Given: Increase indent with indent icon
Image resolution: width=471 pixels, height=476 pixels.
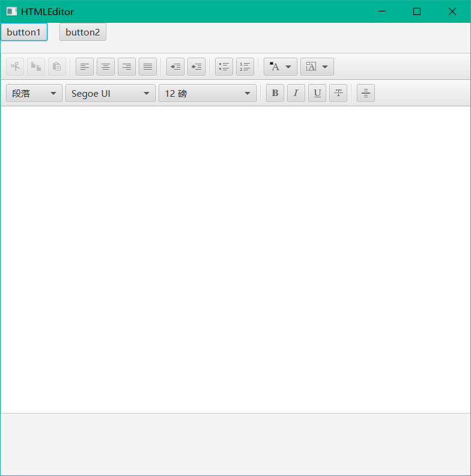Looking at the screenshot, I should pos(196,67).
